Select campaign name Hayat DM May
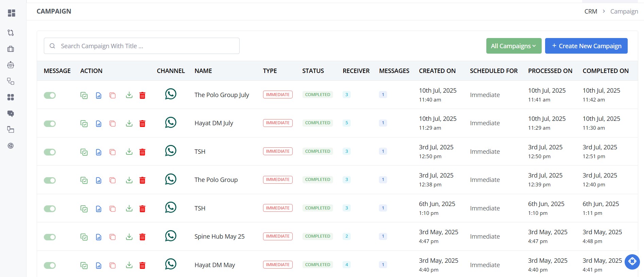 [214, 265]
